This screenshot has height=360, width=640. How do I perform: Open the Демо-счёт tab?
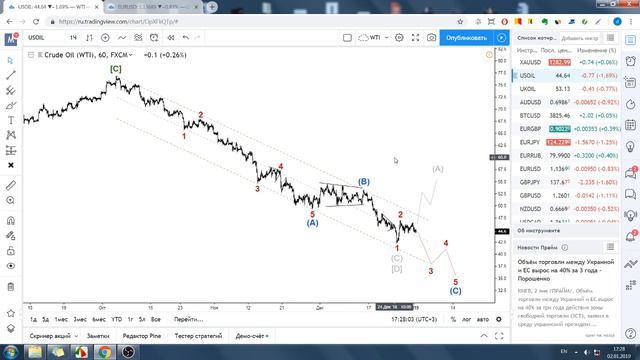click(x=252, y=336)
